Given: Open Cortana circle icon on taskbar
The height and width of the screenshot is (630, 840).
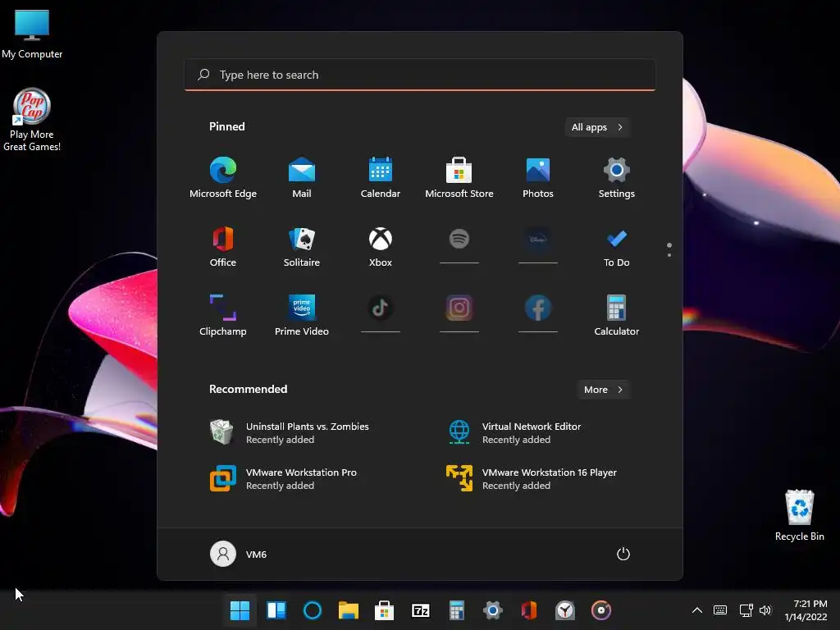Looking at the screenshot, I should pyautogui.click(x=313, y=610).
